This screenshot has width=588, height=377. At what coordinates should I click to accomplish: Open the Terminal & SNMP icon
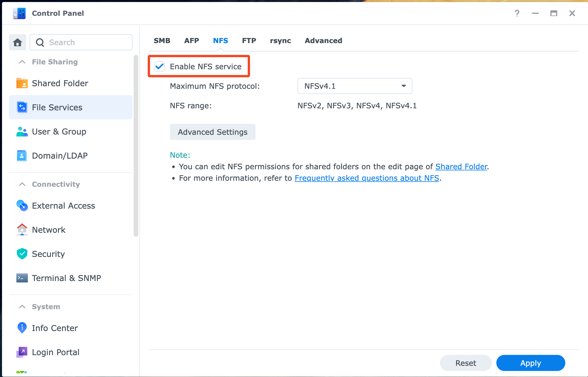pos(22,278)
